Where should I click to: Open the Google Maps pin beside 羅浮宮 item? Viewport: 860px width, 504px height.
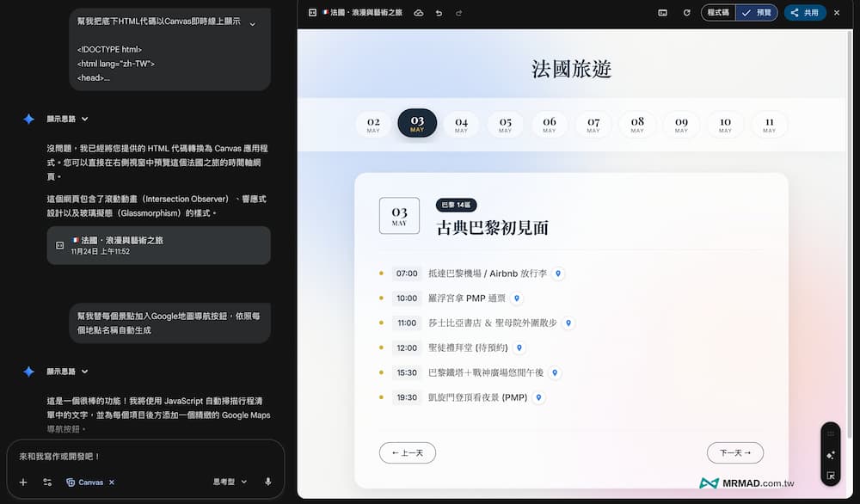(x=516, y=298)
